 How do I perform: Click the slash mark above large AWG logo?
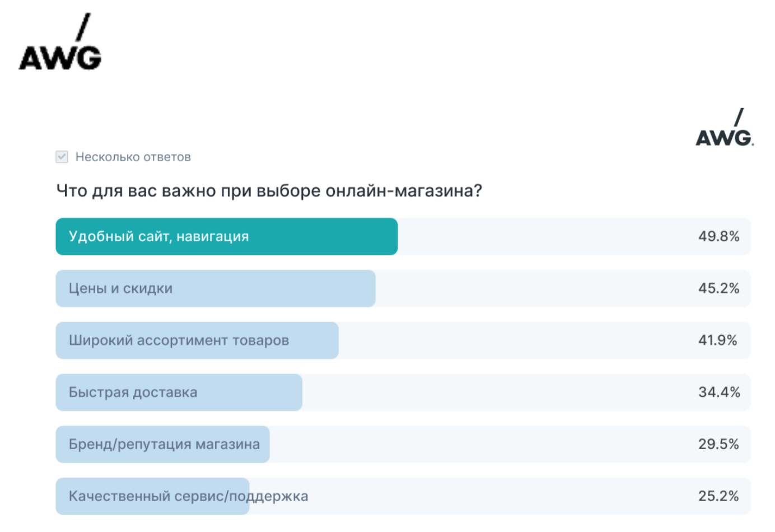83,27
